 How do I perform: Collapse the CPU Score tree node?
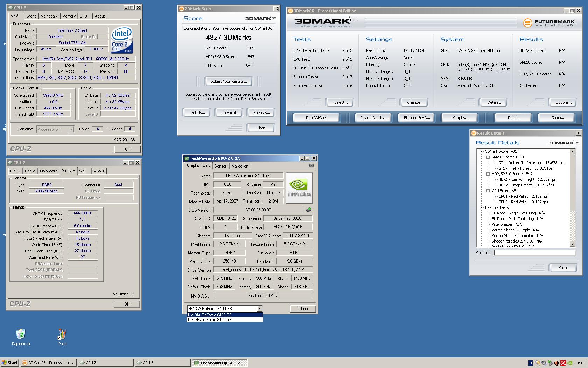[488, 191]
